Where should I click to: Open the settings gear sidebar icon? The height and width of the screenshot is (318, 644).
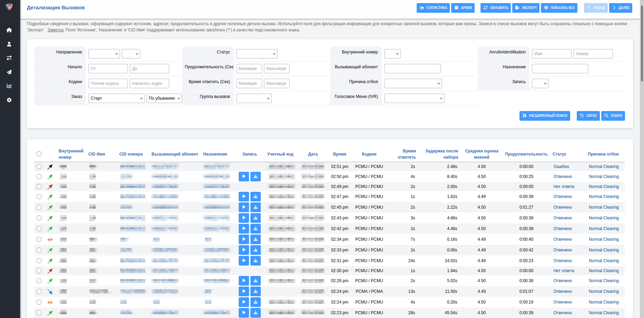tap(9, 100)
